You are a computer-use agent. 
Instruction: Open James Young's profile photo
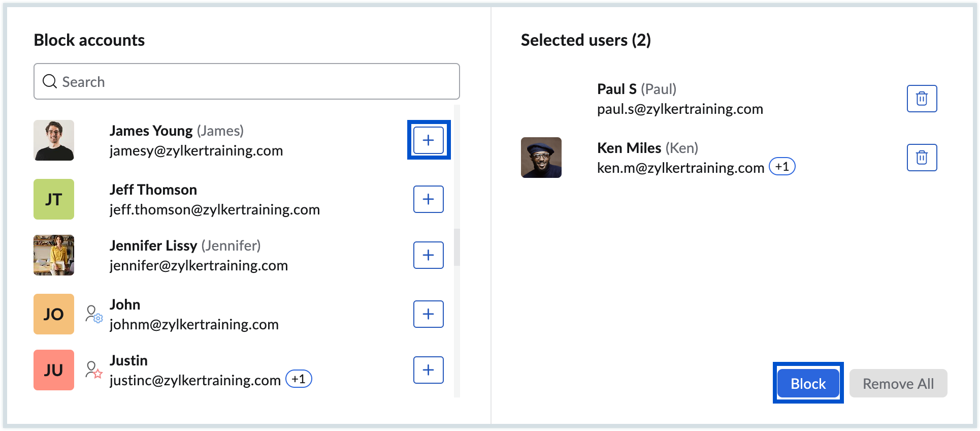point(53,140)
